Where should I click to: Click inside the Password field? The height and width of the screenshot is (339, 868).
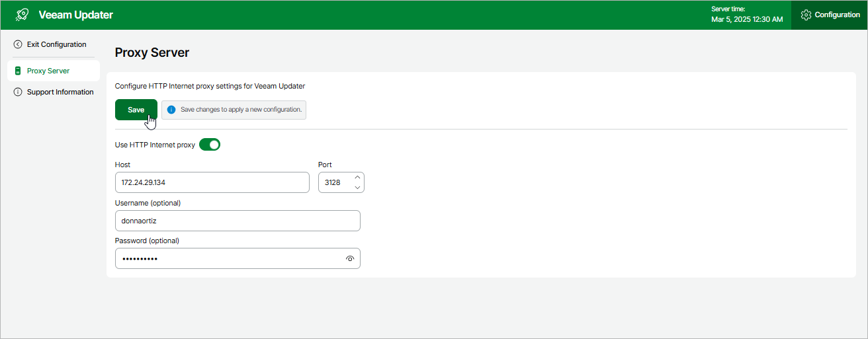click(x=238, y=258)
